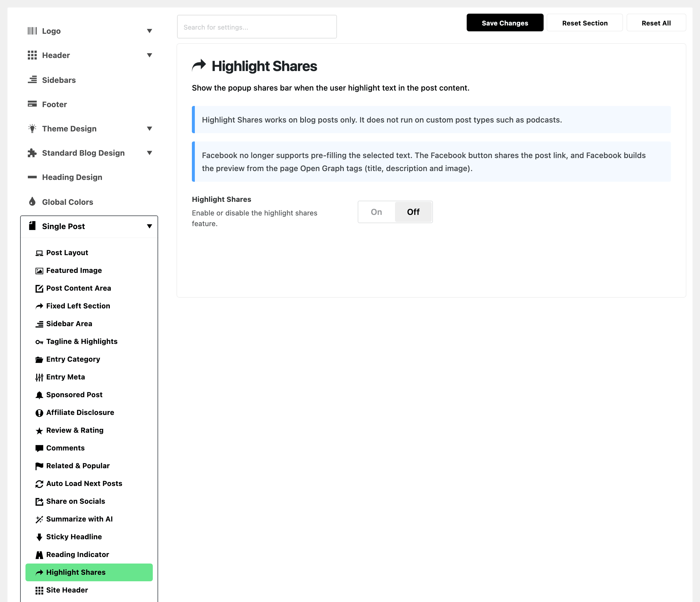The width and height of the screenshot is (700, 602).
Task: Expand the Theme Design arrow
Action: [x=149, y=129]
